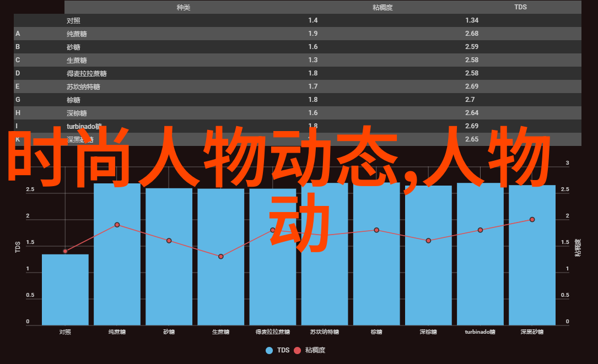Screen dimensions: 598x364
Task: Select the 棕糖 cell in row G
Action: [73, 100]
